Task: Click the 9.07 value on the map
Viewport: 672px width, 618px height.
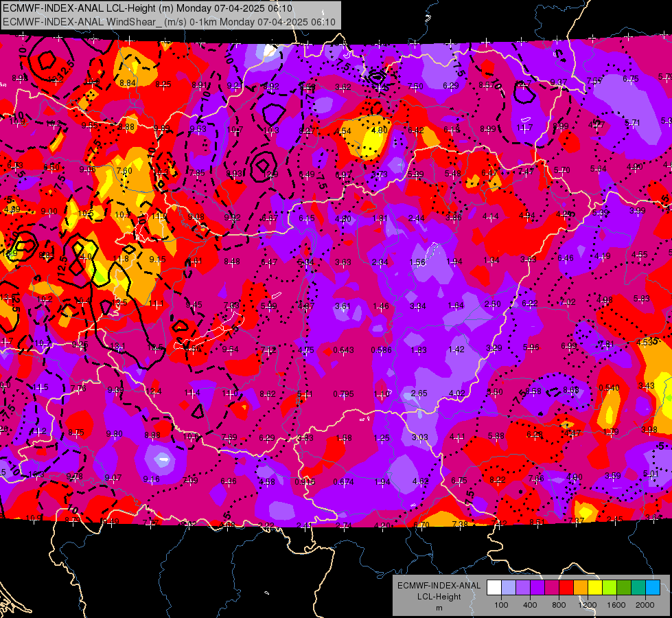Action: pos(113,478)
